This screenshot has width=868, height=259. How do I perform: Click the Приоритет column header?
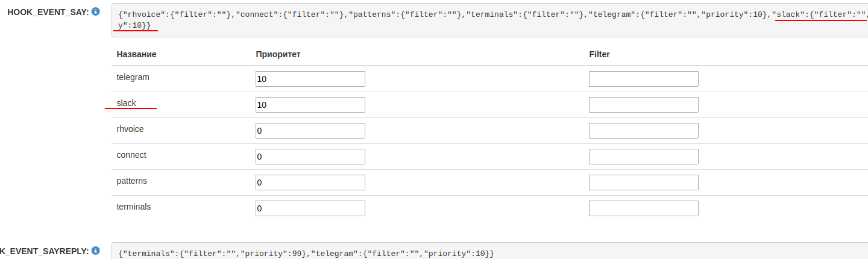coord(278,54)
